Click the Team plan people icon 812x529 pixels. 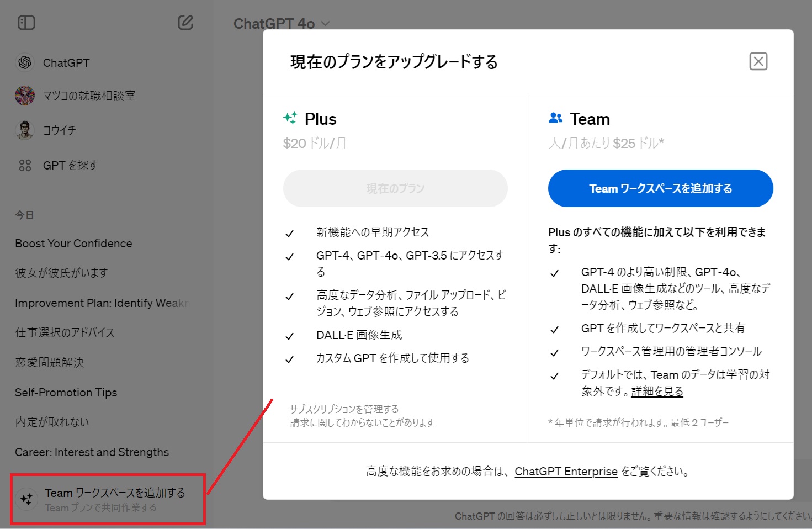(x=556, y=117)
